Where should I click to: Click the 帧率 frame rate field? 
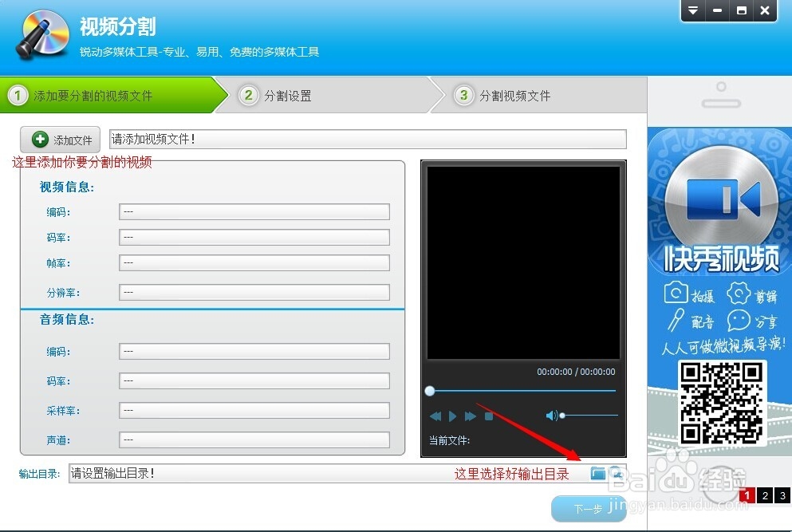click(x=254, y=262)
